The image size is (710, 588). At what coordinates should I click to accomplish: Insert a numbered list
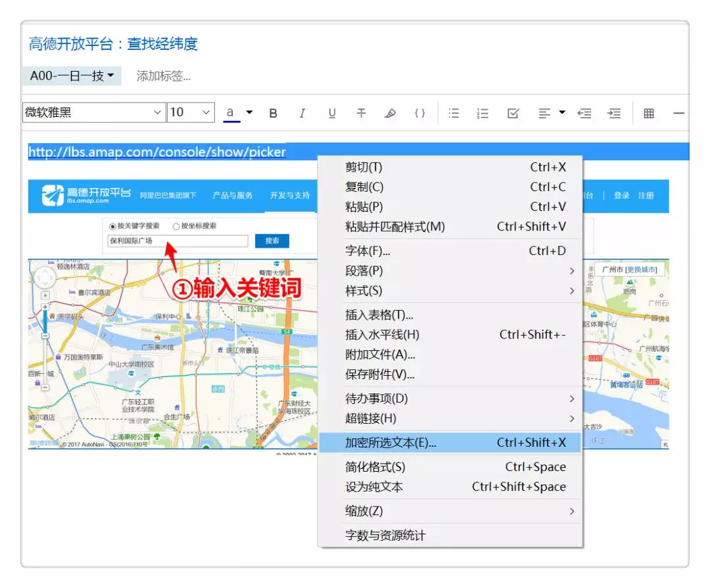(x=483, y=113)
